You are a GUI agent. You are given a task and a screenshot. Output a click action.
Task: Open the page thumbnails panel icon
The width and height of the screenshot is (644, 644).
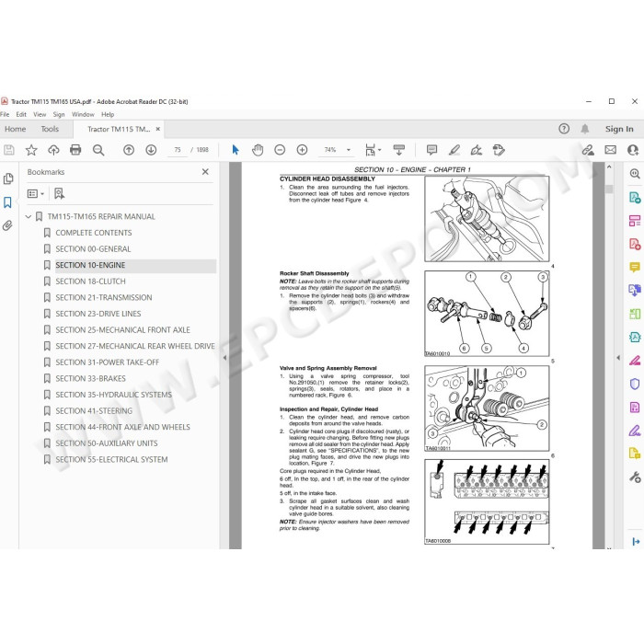7,178
